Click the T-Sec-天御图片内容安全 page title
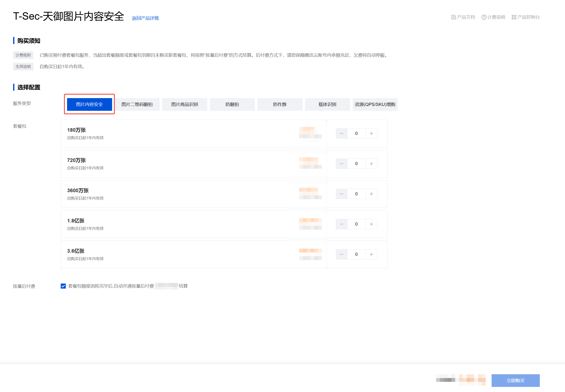 coord(69,16)
